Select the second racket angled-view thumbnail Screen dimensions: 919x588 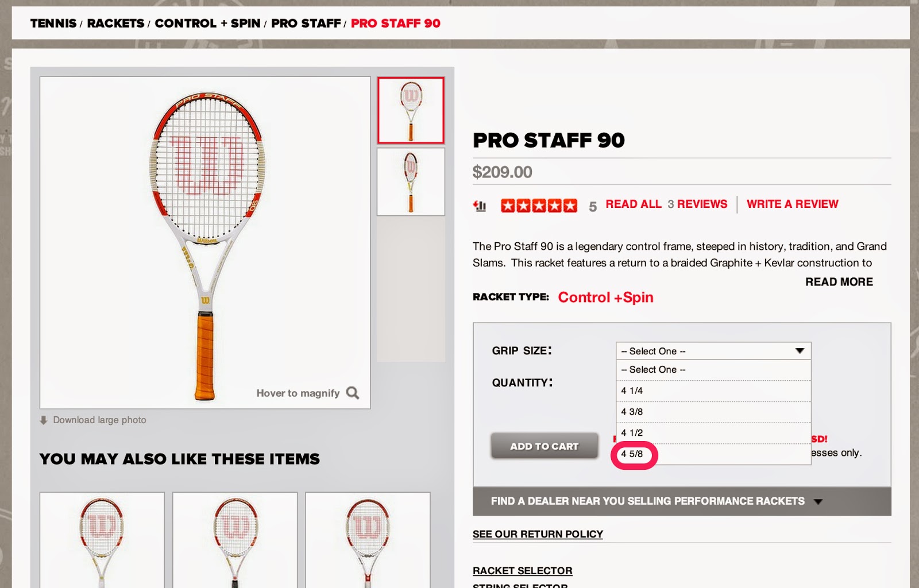pyautogui.click(x=411, y=182)
